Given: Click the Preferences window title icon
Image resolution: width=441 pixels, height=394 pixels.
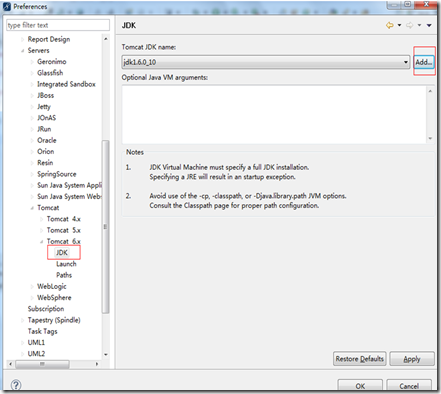Looking at the screenshot, I should 7,6.
